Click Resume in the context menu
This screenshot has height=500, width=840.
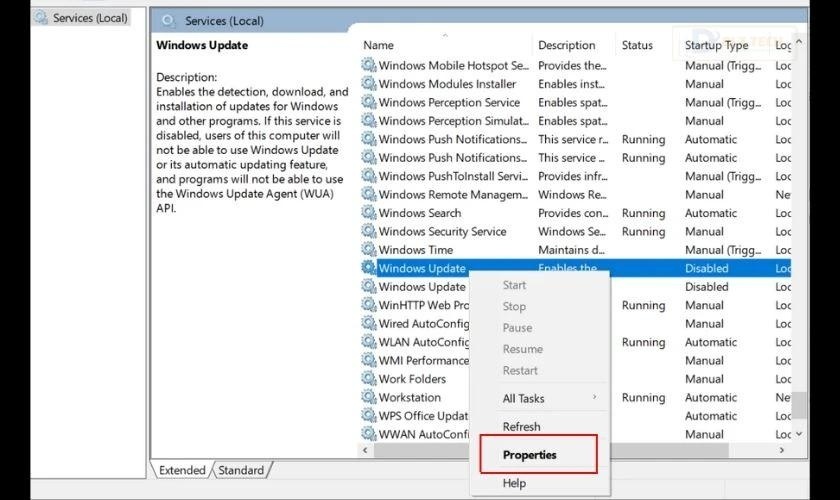(x=522, y=349)
